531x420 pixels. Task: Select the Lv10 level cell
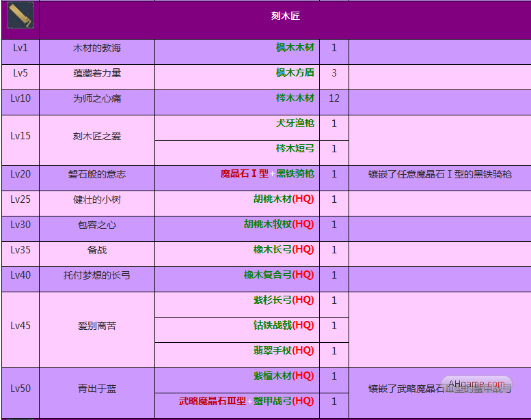point(21,102)
